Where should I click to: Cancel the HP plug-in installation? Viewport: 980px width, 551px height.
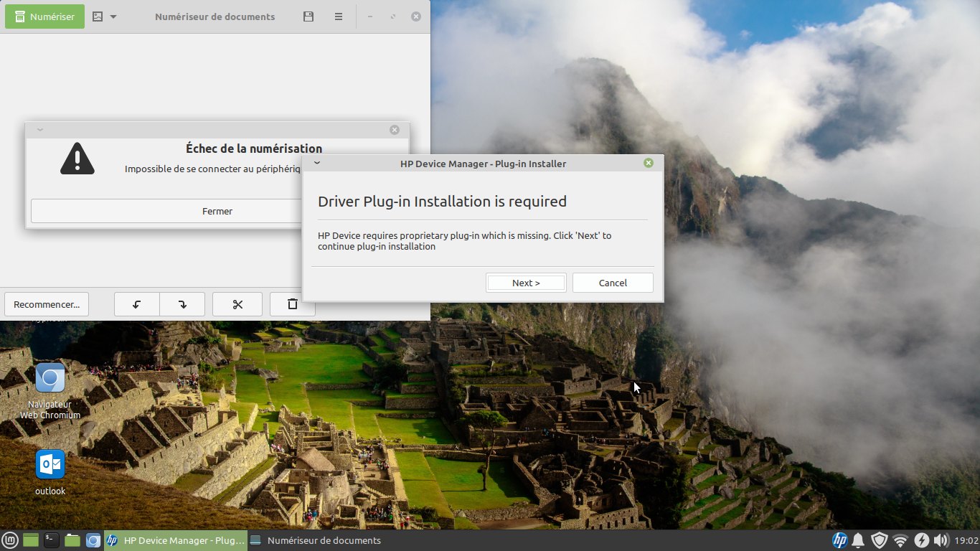(613, 283)
